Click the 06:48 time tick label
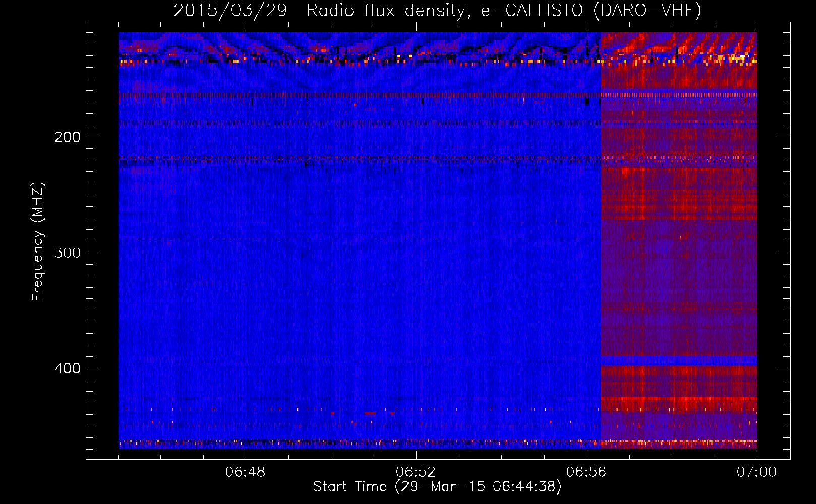The height and width of the screenshot is (504, 816). (x=245, y=472)
